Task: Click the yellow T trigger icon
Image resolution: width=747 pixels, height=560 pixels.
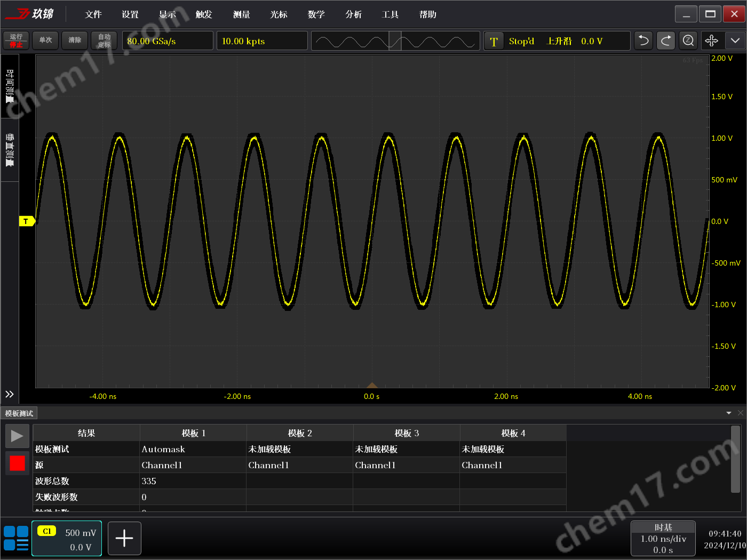Action: click(x=494, y=42)
